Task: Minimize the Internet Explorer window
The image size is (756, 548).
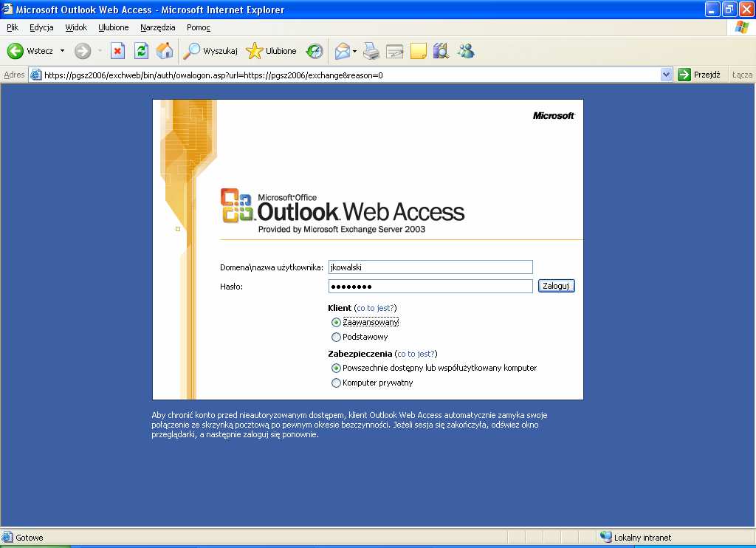Action: click(x=712, y=9)
